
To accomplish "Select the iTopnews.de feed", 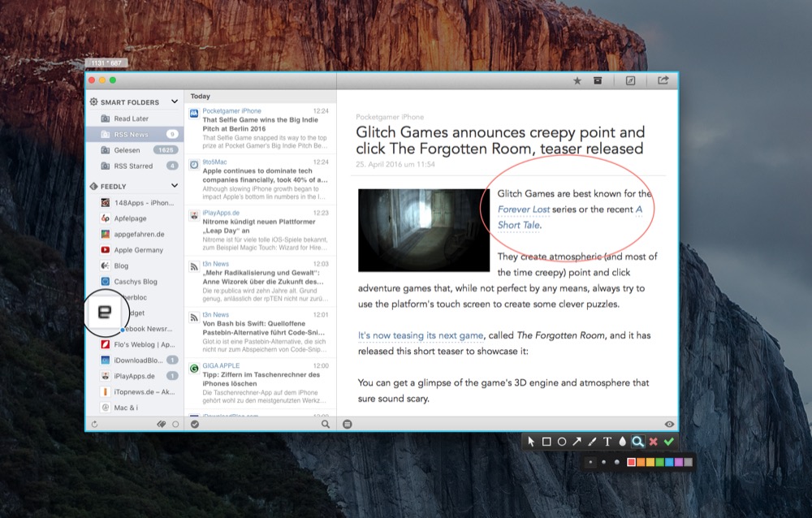I will [135, 391].
